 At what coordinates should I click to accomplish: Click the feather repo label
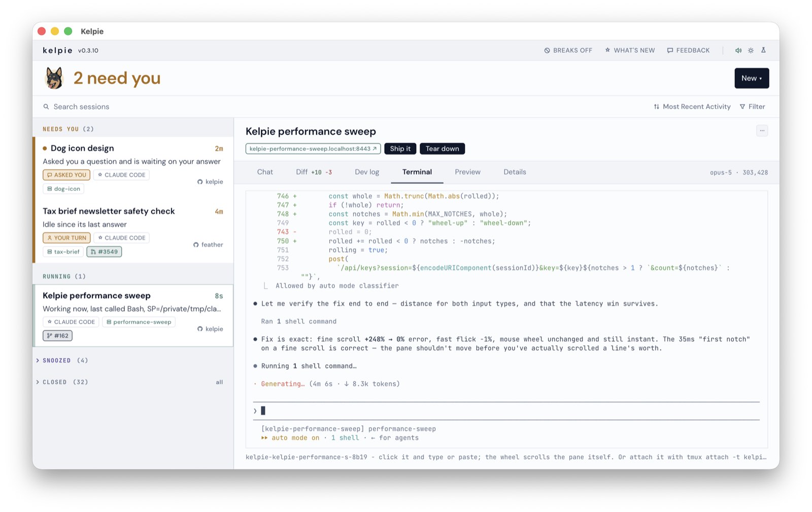pyautogui.click(x=208, y=245)
